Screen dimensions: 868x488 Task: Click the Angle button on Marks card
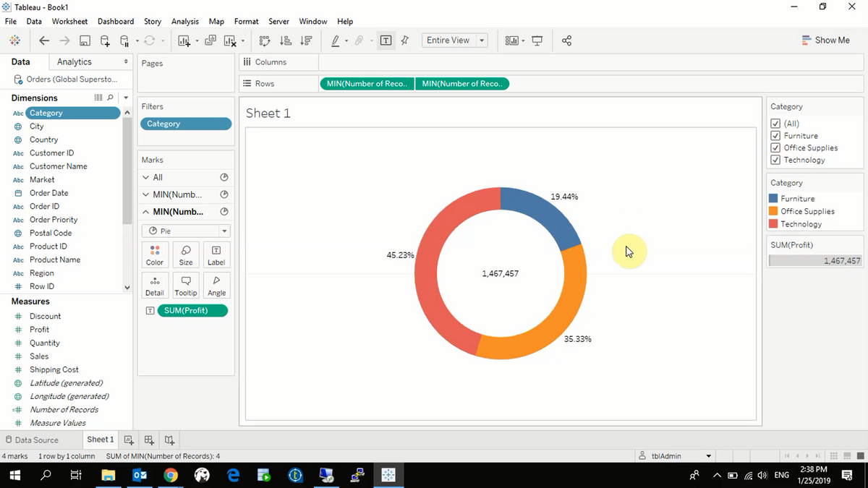point(216,285)
